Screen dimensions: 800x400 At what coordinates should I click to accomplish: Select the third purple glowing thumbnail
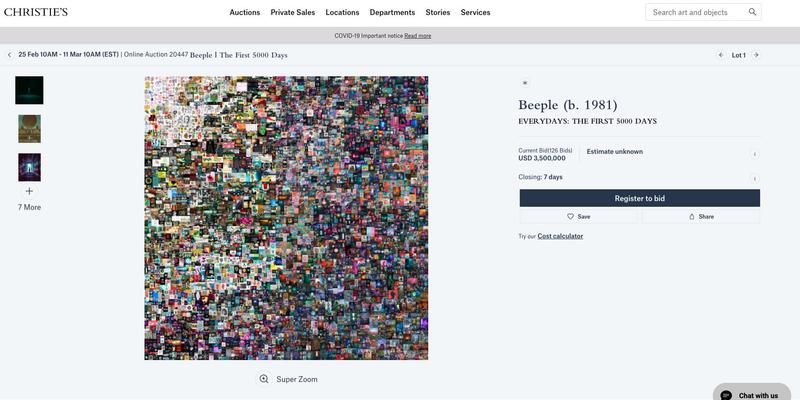coord(30,167)
